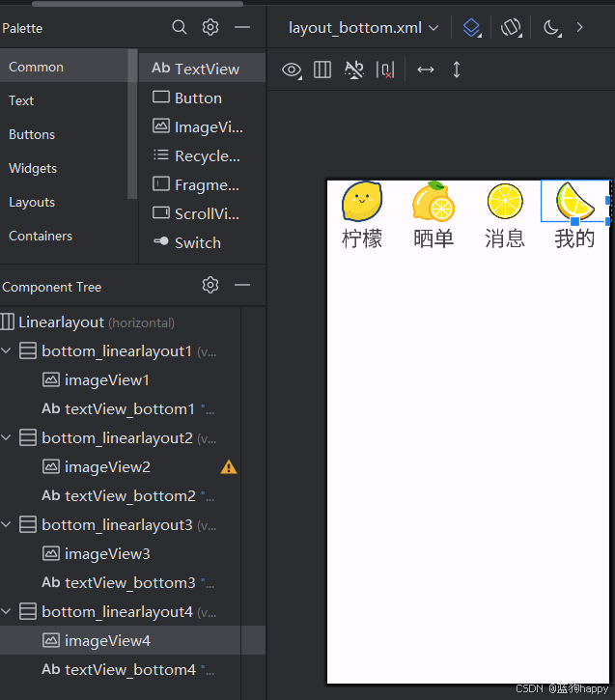Image resolution: width=615 pixels, height=700 pixels.
Task: Select Text palette category
Action: (x=64, y=100)
